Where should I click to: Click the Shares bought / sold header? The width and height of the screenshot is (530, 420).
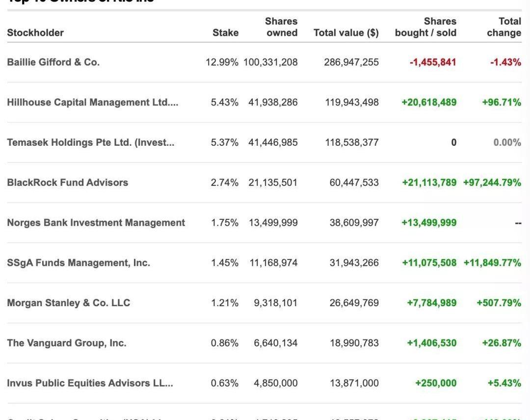(x=425, y=27)
